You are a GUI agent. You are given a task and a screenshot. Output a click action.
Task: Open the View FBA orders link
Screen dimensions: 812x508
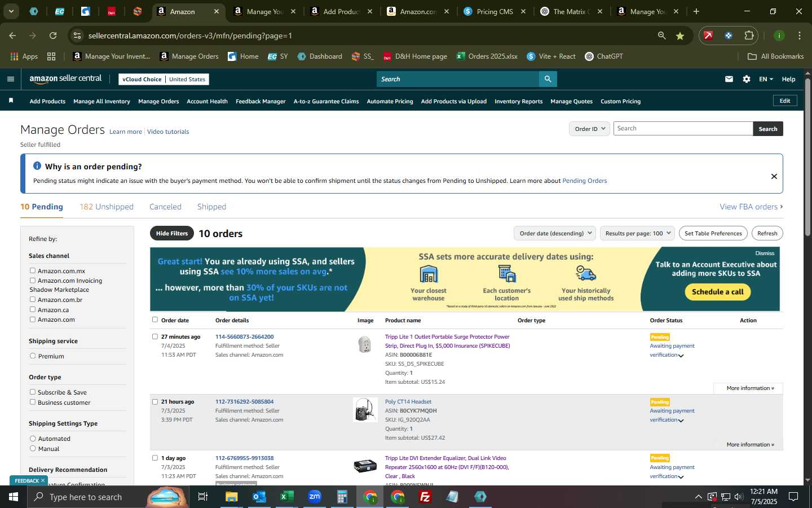pyautogui.click(x=751, y=207)
